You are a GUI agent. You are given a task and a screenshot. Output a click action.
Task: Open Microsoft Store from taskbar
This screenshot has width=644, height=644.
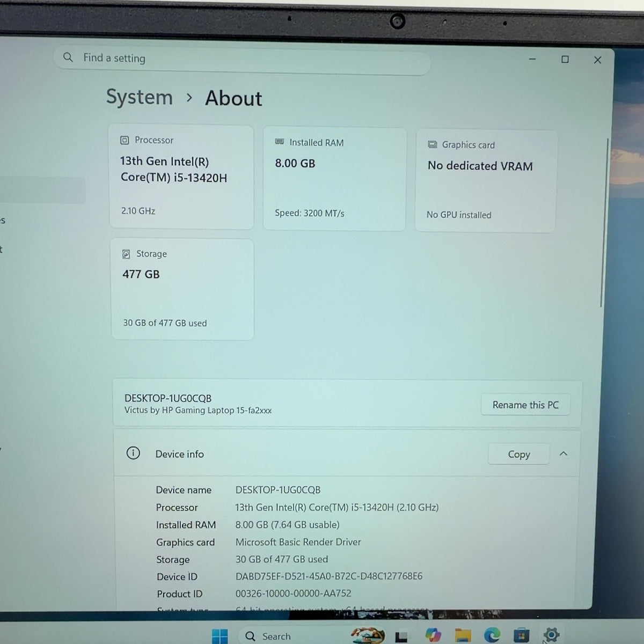521,635
